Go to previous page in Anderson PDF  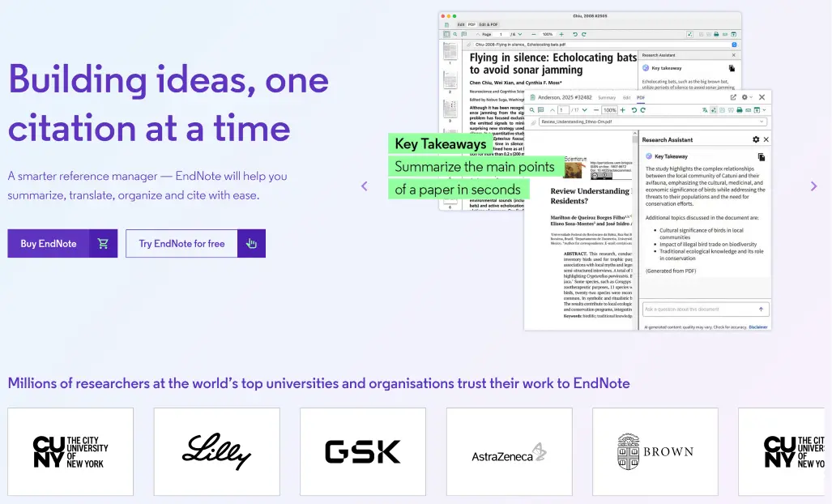(553, 110)
